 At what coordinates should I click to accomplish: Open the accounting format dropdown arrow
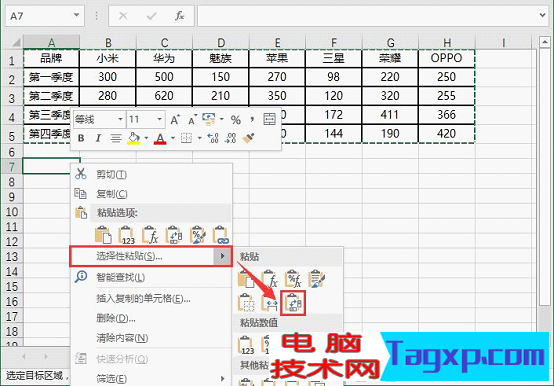tap(222, 119)
